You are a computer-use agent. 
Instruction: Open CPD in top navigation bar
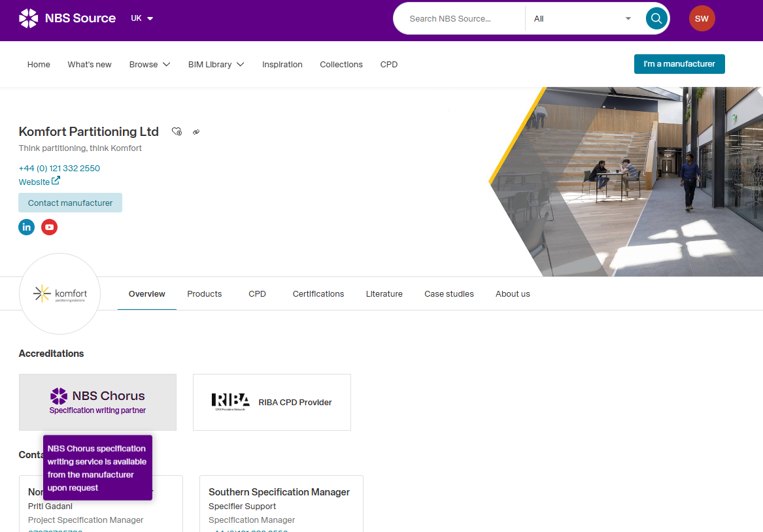click(389, 65)
